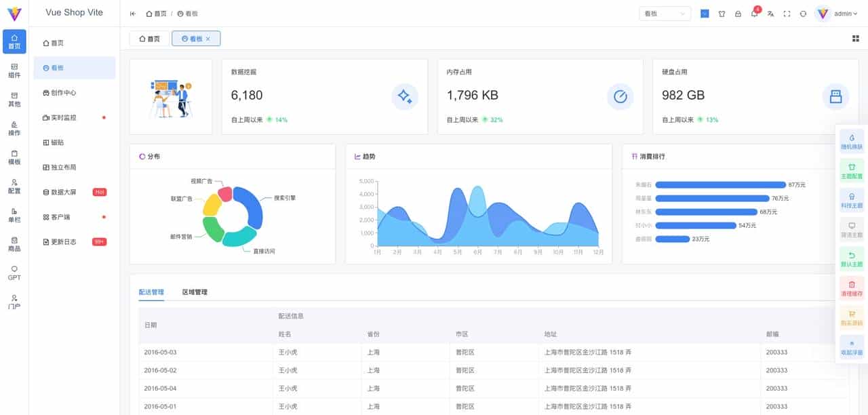The image size is (868, 415).
Task: Open the 数据大屏 menu marked Hot
Action: click(68, 192)
